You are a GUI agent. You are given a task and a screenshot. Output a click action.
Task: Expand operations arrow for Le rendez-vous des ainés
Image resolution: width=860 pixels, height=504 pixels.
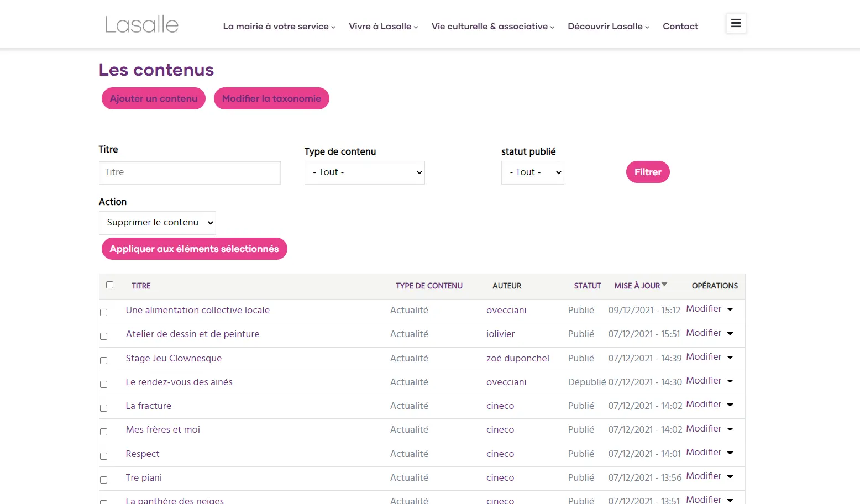tap(730, 381)
